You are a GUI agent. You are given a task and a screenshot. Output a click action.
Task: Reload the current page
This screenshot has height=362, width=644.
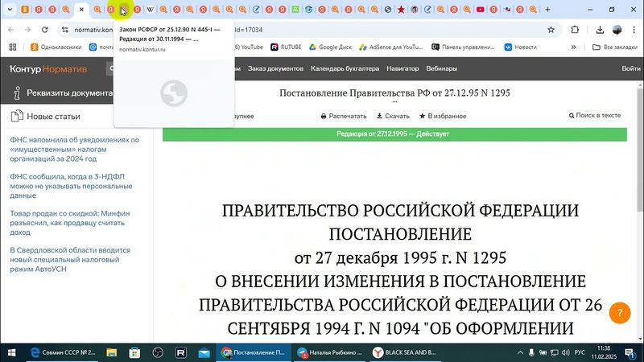(x=45, y=30)
